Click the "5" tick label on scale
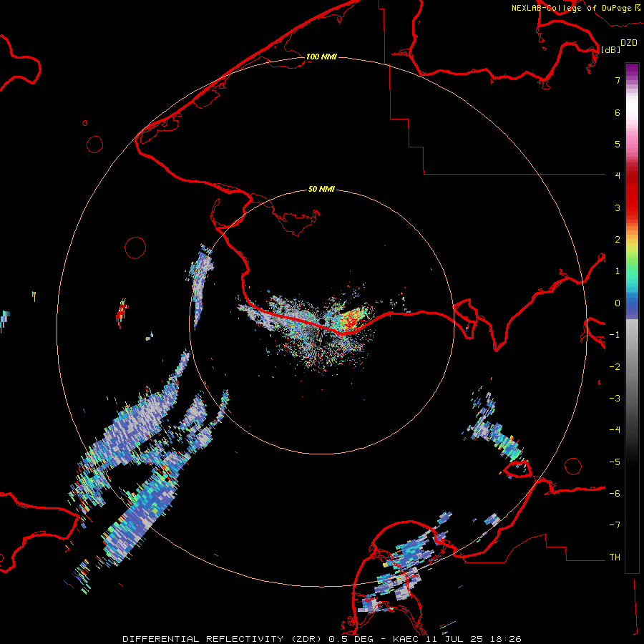Image resolution: width=644 pixels, height=644 pixels. [x=618, y=144]
